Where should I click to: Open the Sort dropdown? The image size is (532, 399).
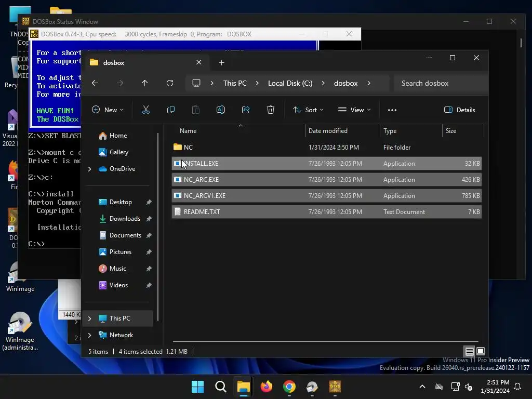coord(308,110)
